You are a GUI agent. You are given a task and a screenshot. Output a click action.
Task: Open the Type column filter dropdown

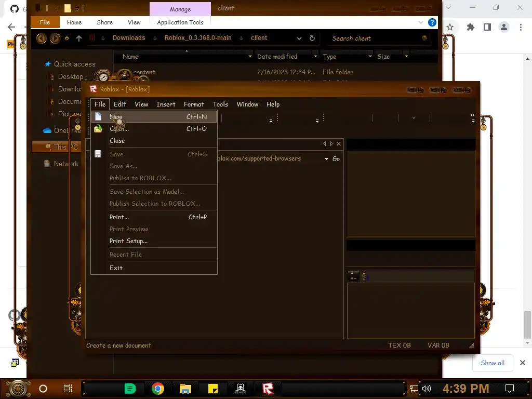[x=370, y=56]
